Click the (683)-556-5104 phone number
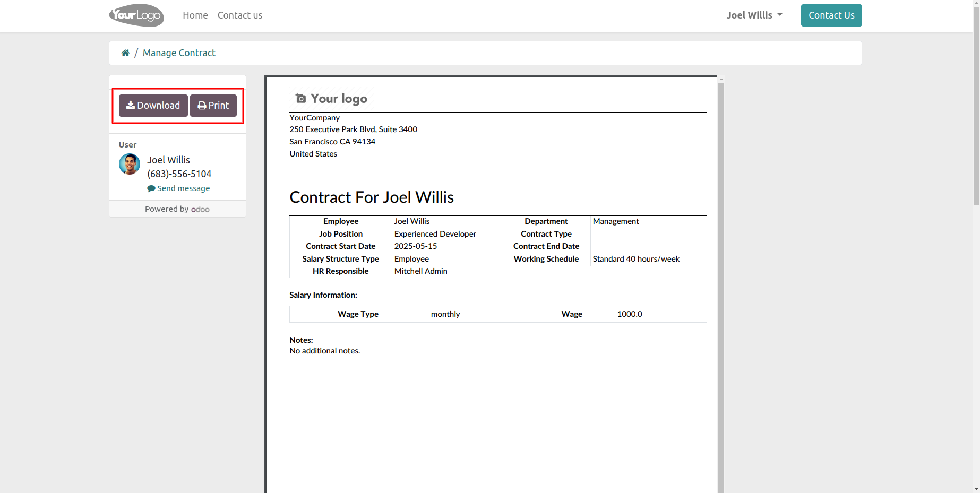980x493 pixels. [179, 174]
